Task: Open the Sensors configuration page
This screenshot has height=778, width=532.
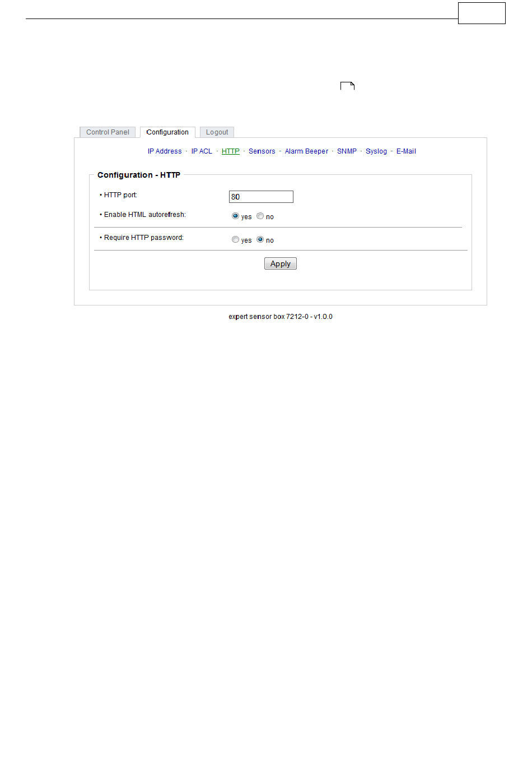Action: pyautogui.click(x=262, y=151)
